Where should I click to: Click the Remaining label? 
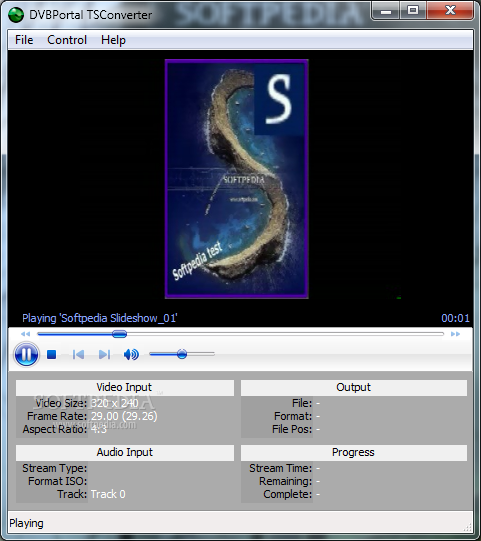(x=285, y=481)
